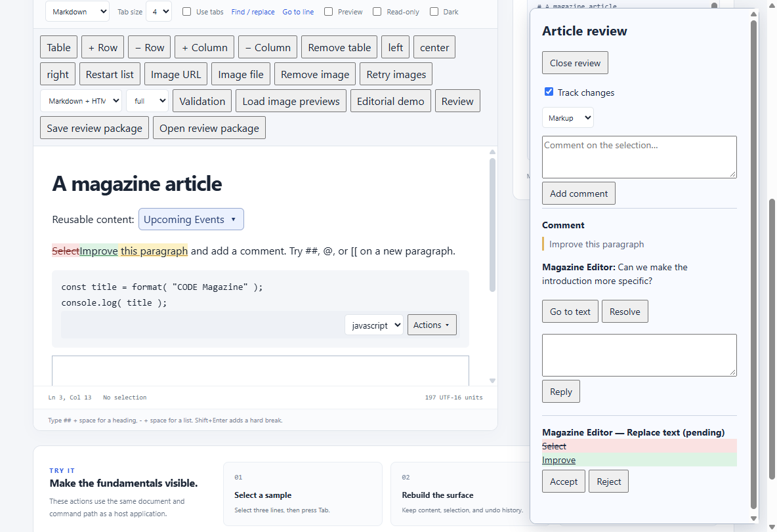
Task: Add a row with + Row
Action: point(103,47)
